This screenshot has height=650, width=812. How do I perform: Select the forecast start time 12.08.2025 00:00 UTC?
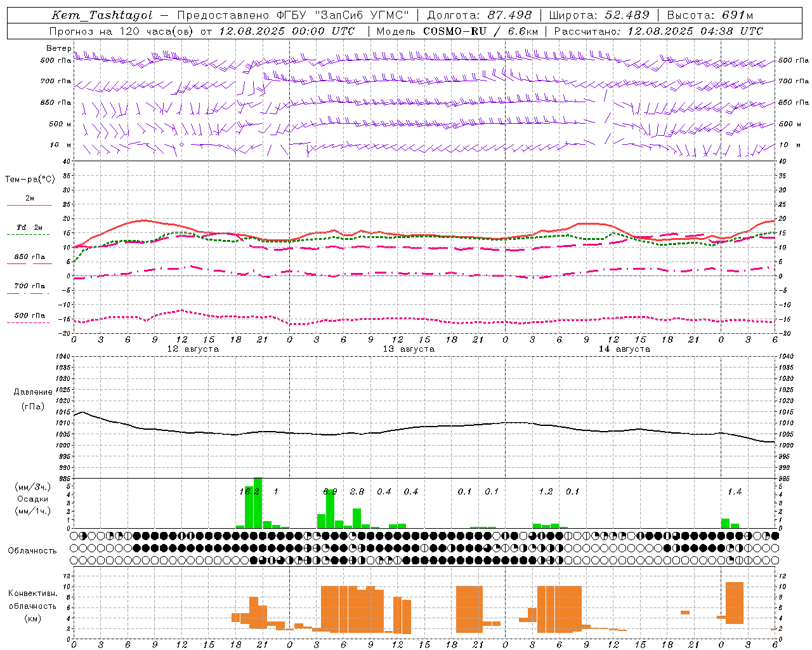(287, 31)
